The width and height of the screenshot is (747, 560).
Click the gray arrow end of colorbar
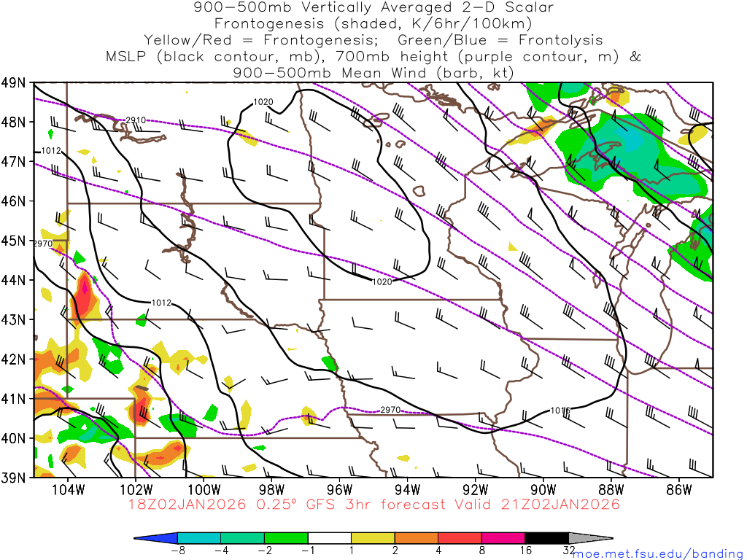[x=591, y=538]
